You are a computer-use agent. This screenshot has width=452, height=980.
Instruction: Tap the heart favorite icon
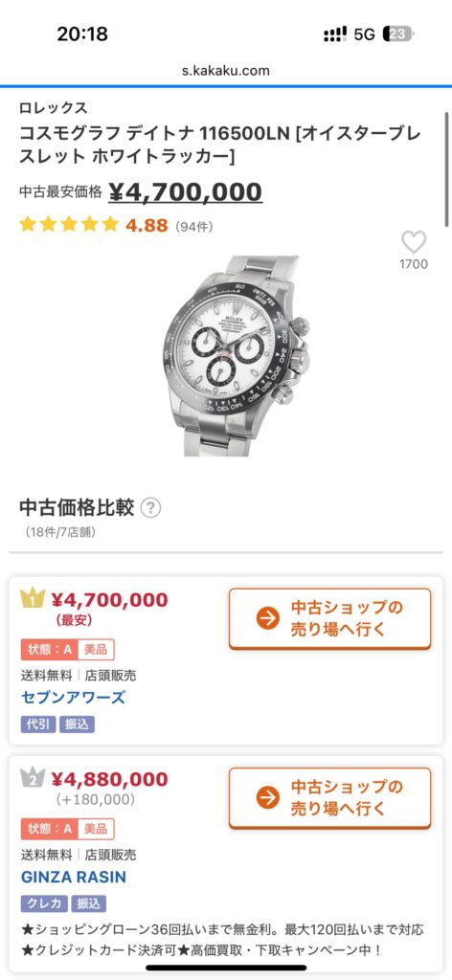pos(414,242)
